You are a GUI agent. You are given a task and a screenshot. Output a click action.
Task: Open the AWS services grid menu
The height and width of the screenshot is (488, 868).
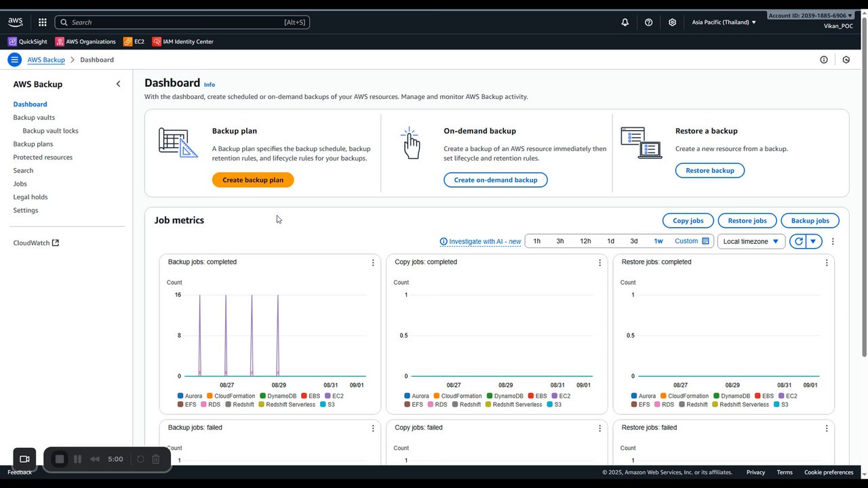click(43, 22)
